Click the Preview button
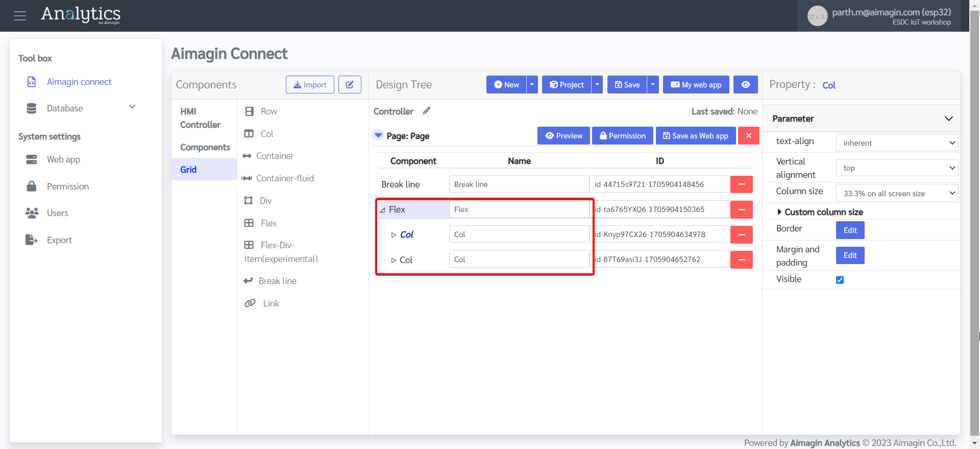Viewport: 980px width, 449px height. point(563,136)
